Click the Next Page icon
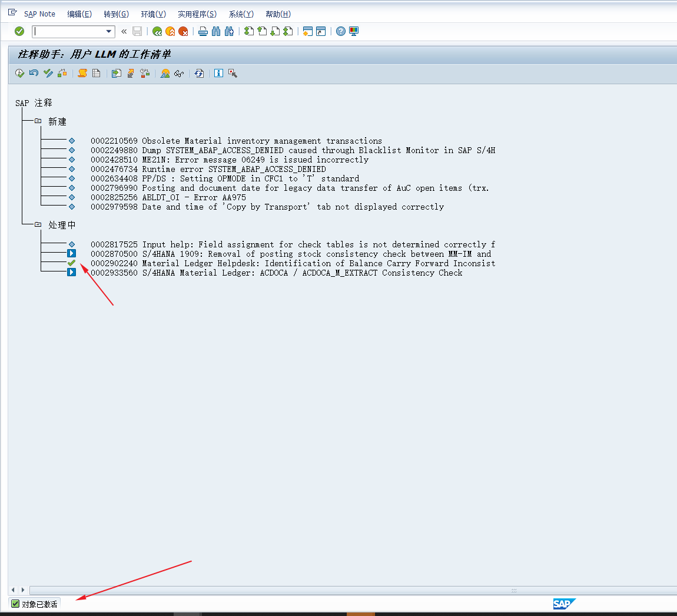 tap(274, 31)
